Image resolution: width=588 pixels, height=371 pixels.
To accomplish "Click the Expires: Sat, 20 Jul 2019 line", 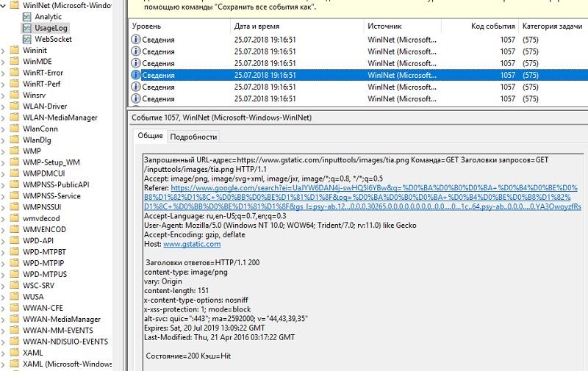I will click(x=204, y=328).
